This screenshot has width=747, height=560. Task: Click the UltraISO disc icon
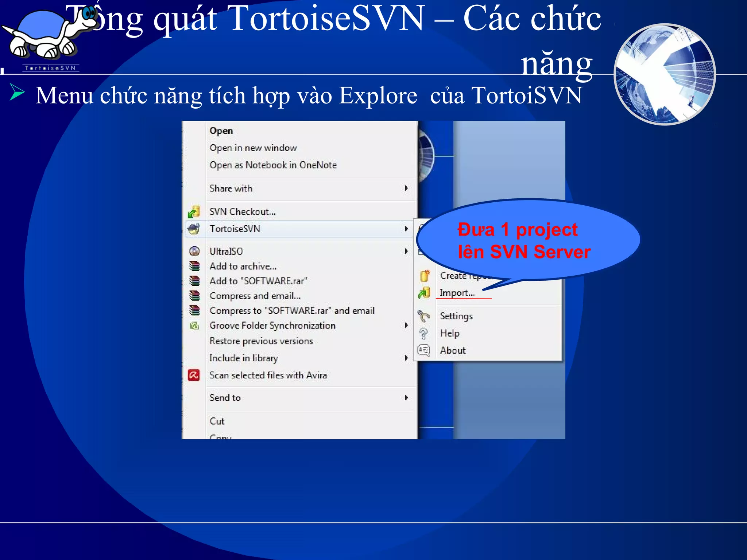[x=194, y=251]
